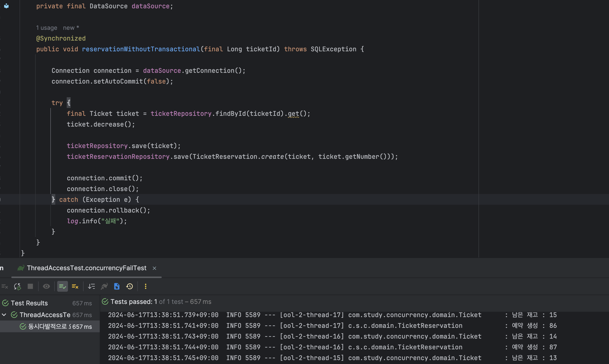609x364 pixels.
Task: Collapse the ThreadAccessTe test node
Action: tap(4, 315)
